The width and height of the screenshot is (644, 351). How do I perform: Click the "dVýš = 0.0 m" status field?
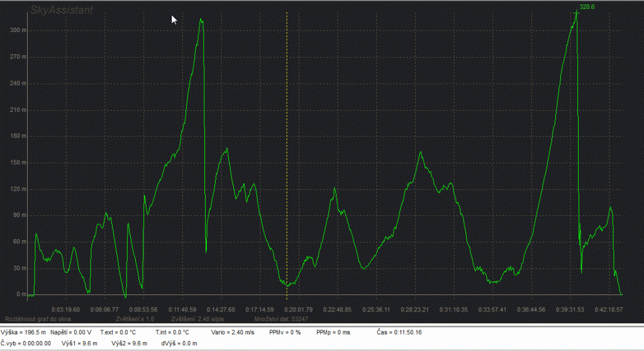click(179, 343)
